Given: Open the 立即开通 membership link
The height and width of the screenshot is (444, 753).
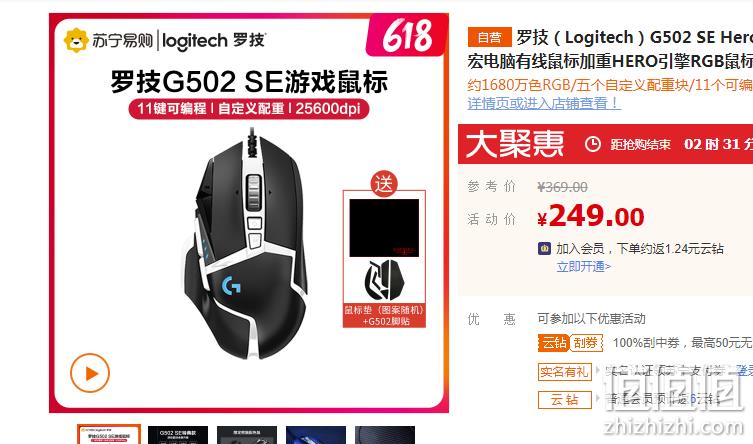Looking at the screenshot, I should coord(583,266).
